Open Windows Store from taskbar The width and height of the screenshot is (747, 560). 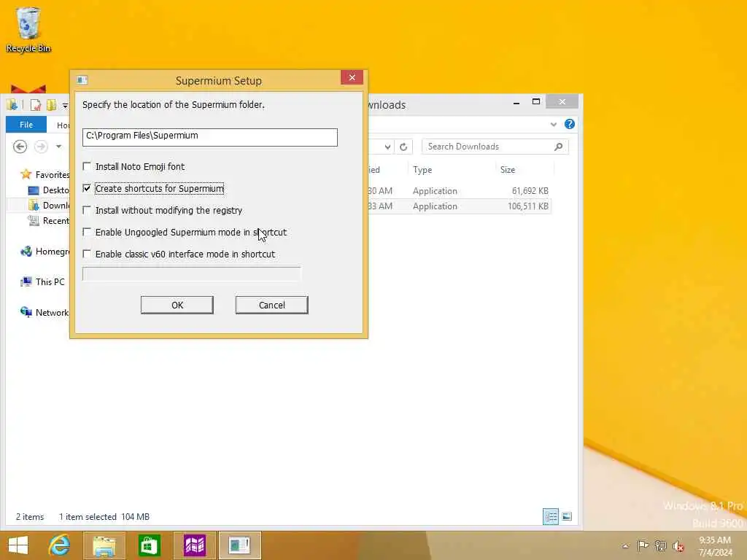click(150, 545)
